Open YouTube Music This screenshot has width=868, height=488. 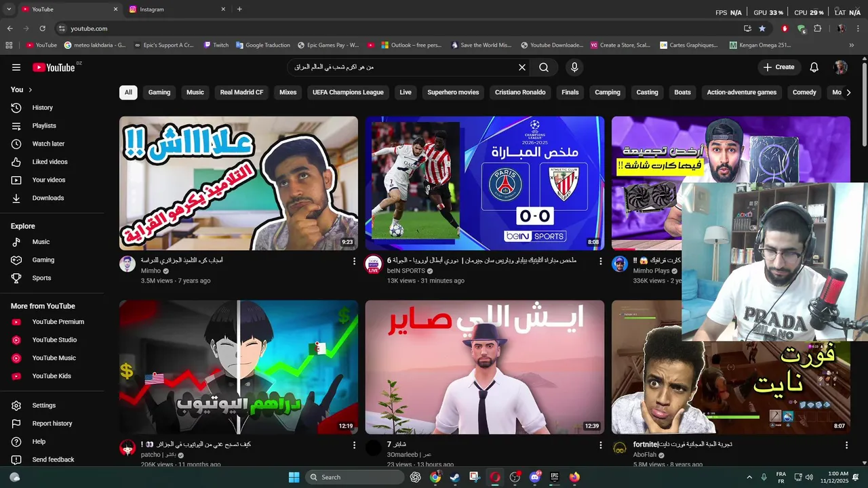pos(53,358)
